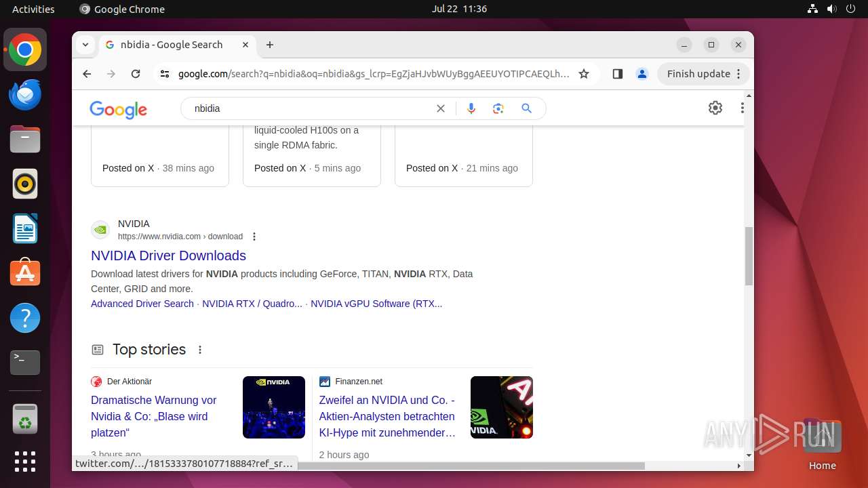Open Google Chrome app menu in top bar
Viewport: 868px width, 488px height.
coord(122,9)
